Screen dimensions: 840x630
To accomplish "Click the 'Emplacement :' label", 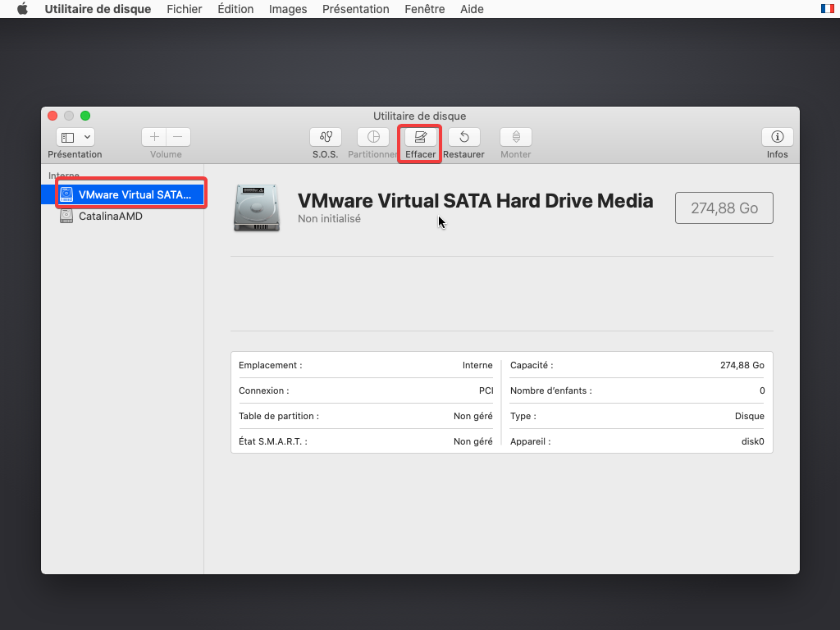I will (x=271, y=365).
